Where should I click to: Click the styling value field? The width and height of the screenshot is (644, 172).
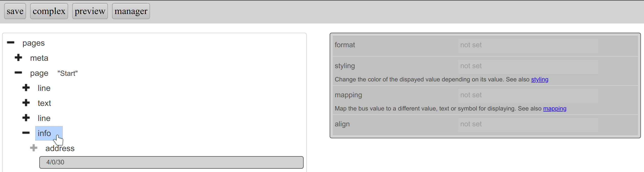pyautogui.click(x=528, y=66)
